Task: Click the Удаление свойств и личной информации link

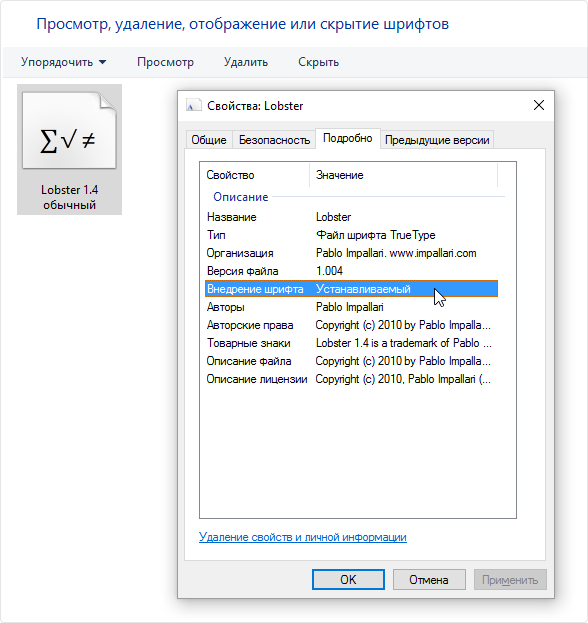Action: click(x=303, y=537)
